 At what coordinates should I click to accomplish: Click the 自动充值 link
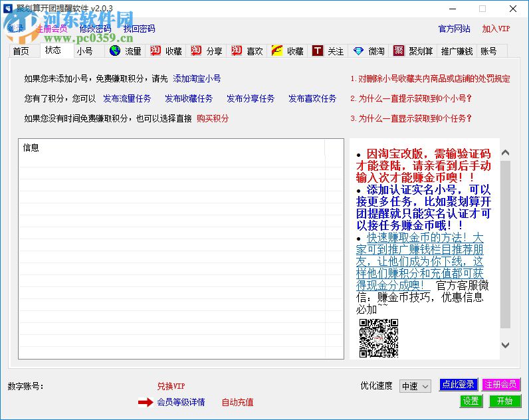click(x=237, y=402)
